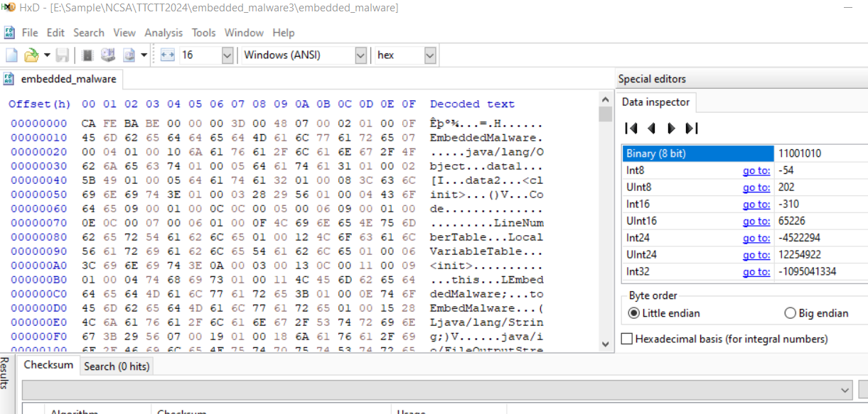This screenshot has height=414, width=868.
Task: Jump to first byte in Data inspector
Action: tap(631, 129)
